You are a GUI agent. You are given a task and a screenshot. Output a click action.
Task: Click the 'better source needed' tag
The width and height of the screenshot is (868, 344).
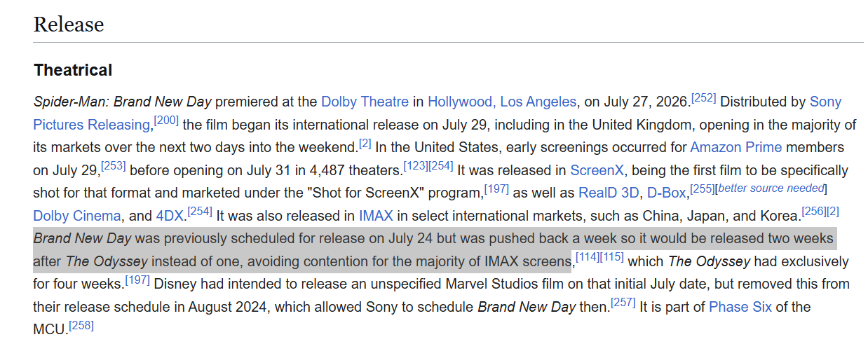tap(772, 188)
